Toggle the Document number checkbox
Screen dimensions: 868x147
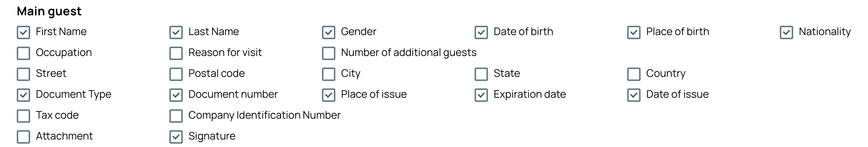176,95
